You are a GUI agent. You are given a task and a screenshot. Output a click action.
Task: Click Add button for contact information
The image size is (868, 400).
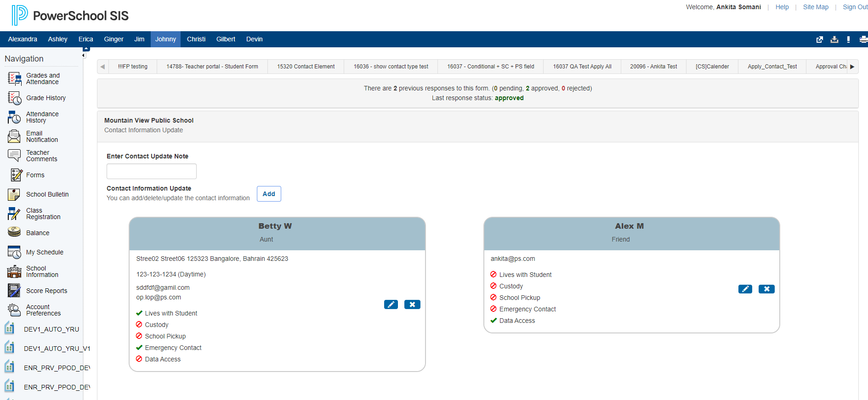tap(268, 194)
